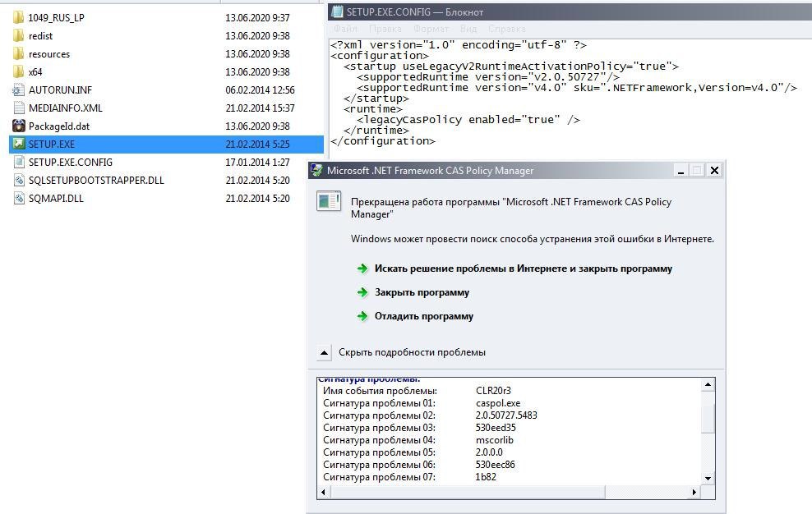Click the crashed program icon in the dialog
The height and width of the screenshot is (514, 812).
pos(329,201)
